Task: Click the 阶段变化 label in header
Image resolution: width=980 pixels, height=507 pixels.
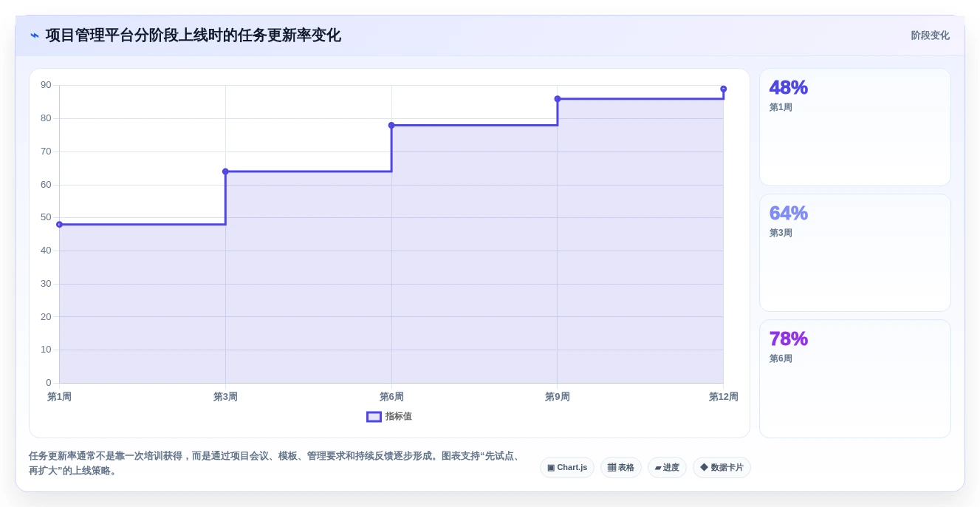Action: 930,35
